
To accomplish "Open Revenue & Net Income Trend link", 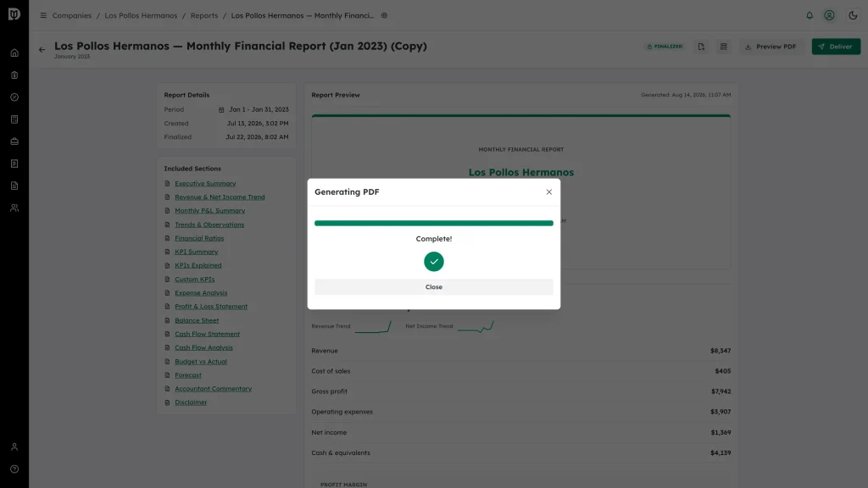I will (220, 197).
